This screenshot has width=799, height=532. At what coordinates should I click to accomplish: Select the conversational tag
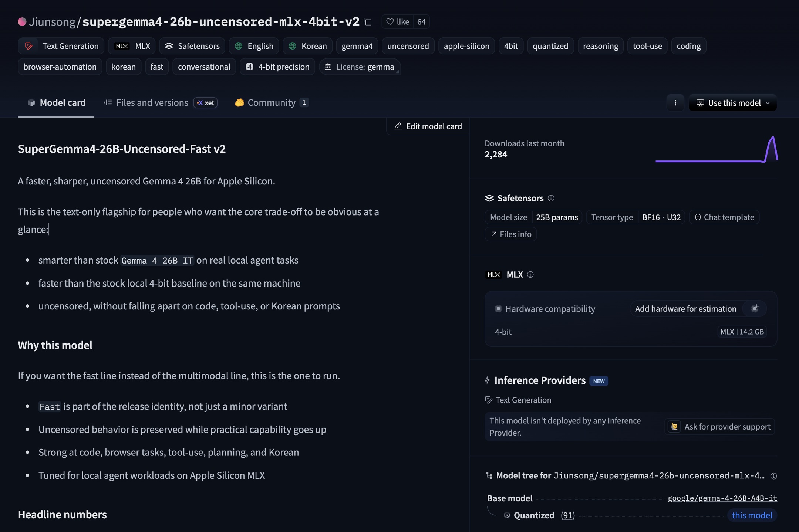click(x=204, y=67)
